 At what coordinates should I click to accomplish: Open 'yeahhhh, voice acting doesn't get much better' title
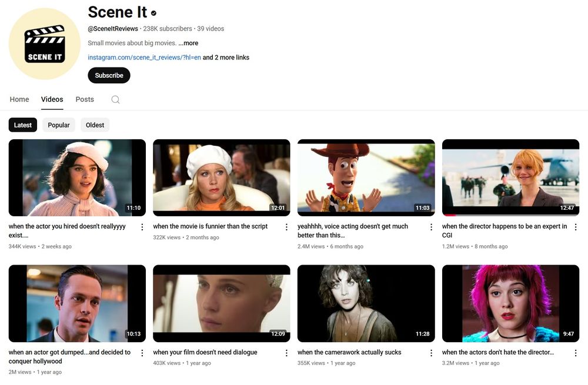(x=353, y=230)
